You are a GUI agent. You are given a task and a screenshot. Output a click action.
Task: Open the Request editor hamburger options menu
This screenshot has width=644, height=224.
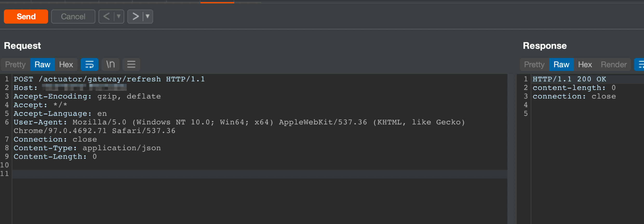[x=131, y=64]
